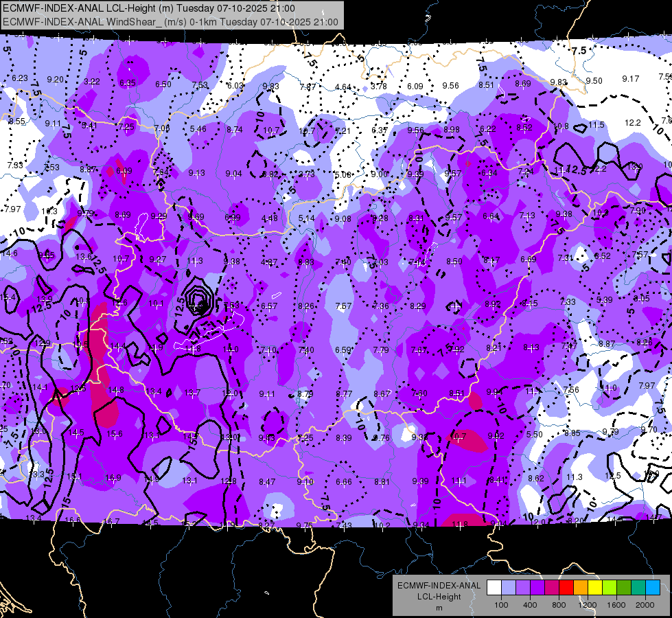Click the grid value 6.69
The height and width of the screenshot is (618, 672).
click(529, 259)
